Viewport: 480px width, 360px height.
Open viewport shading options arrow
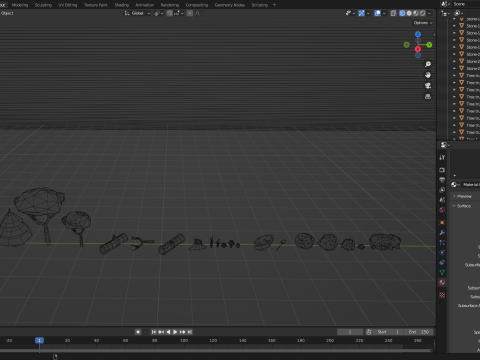point(429,13)
